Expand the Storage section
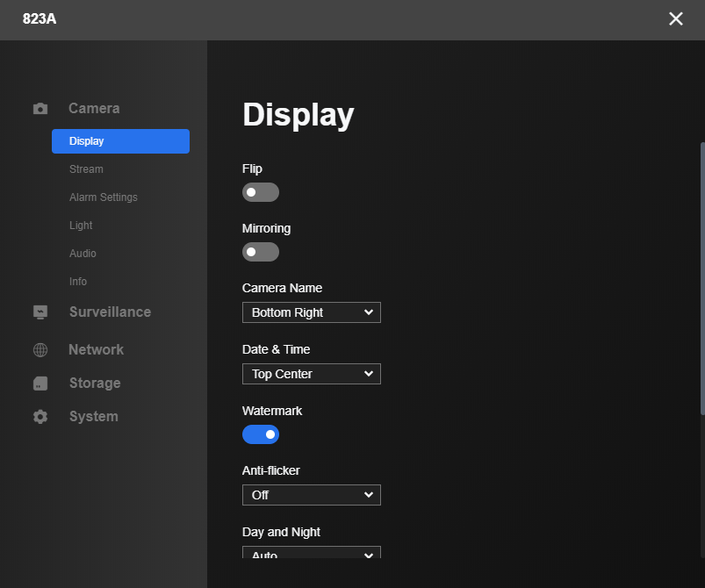Screen dimensions: 705x588 pyautogui.click(x=95, y=383)
